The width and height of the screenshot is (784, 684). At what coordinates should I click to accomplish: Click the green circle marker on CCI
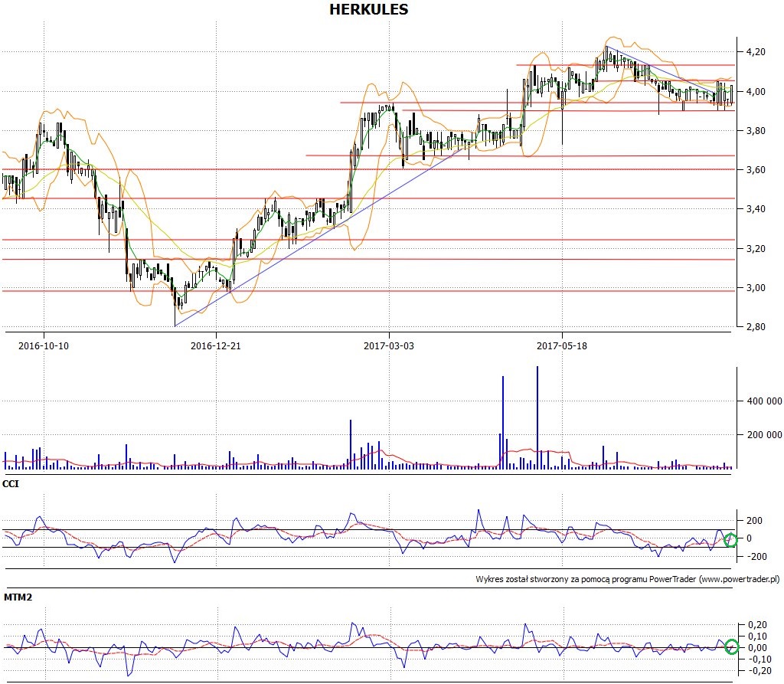(x=730, y=540)
